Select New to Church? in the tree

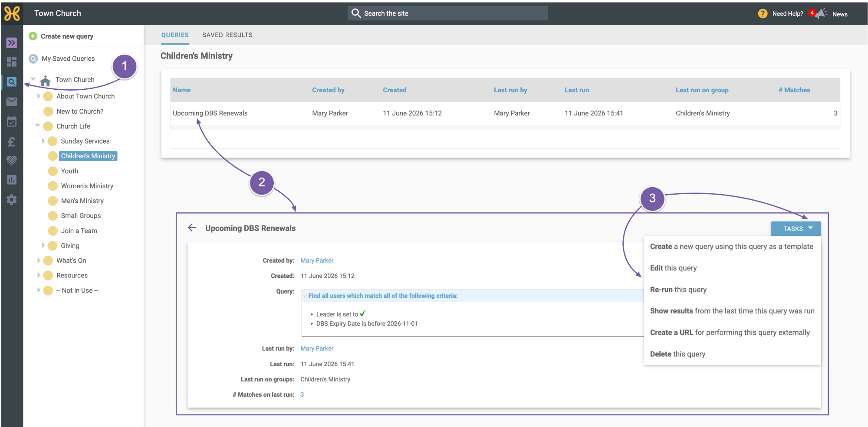80,111
